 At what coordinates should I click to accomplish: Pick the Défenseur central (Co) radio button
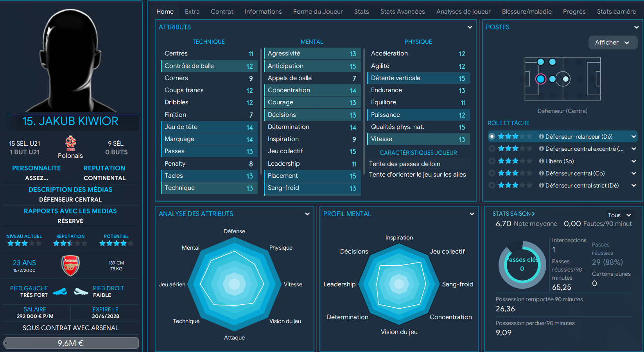[x=492, y=173]
